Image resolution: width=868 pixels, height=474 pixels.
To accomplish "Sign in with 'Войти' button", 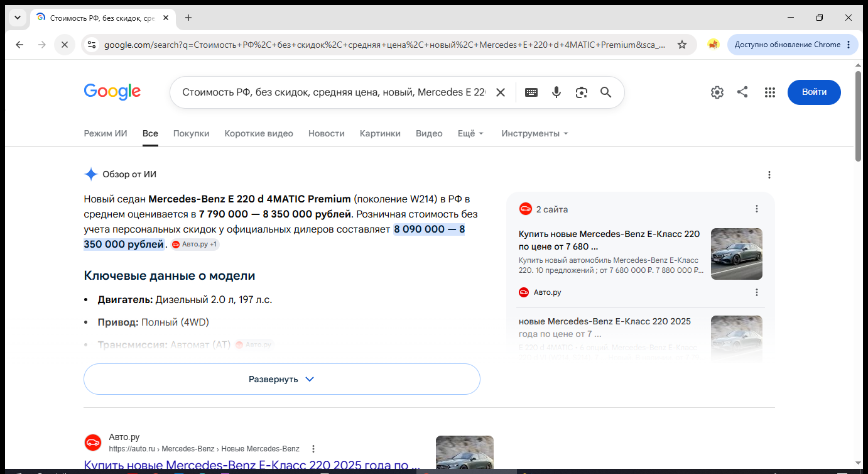I will coord(814,92).
